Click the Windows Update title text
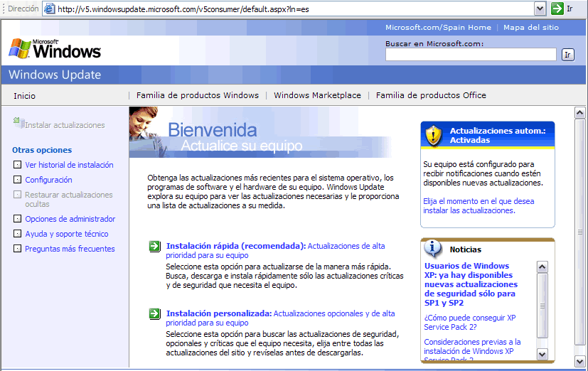This screenshot has width=588, height=371. coord(55,75)
